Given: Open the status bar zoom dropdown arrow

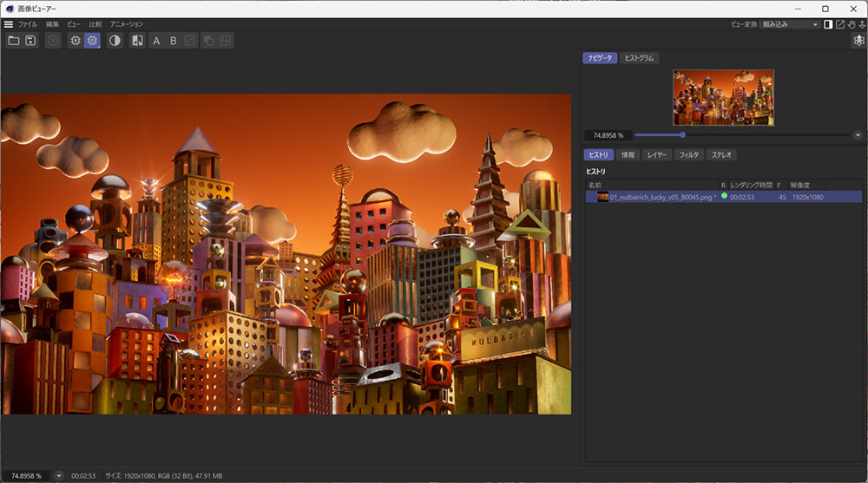Looking at the screenshot, I should click(x=58, y=475).
